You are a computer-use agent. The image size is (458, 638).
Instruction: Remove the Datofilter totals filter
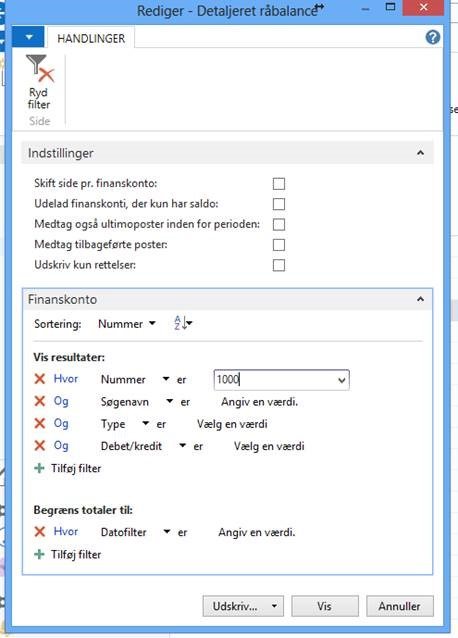[x=39, y=532]
